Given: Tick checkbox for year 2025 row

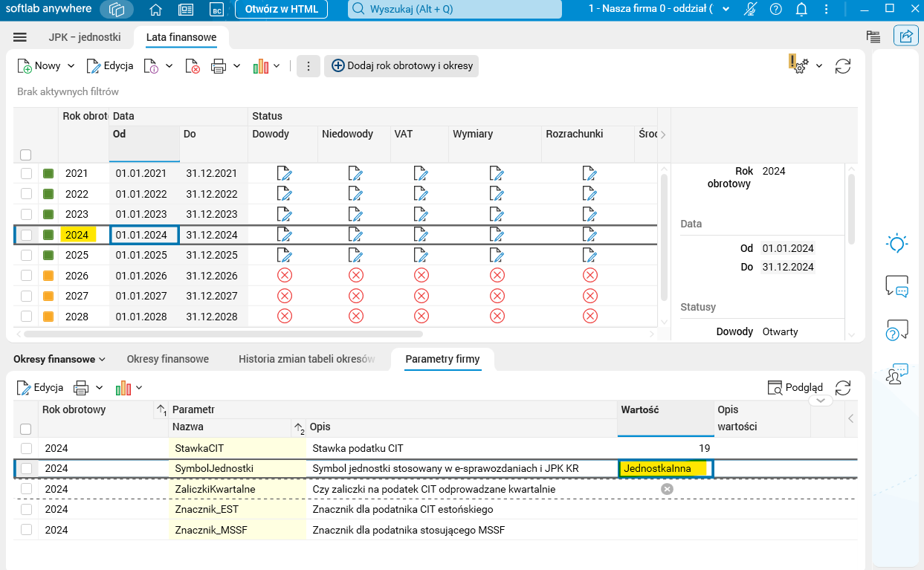Looking at the screenshot, I should tap(27, 255).
